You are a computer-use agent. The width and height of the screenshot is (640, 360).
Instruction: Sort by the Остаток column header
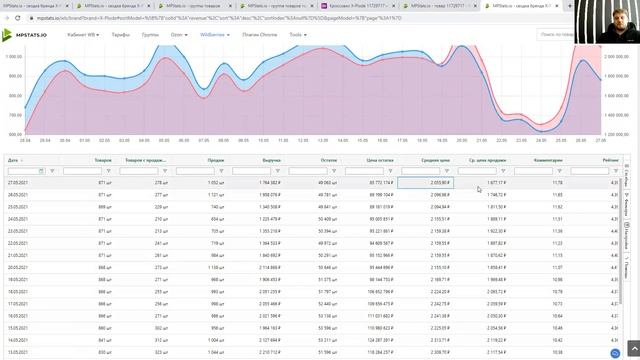tap(329, 160)
